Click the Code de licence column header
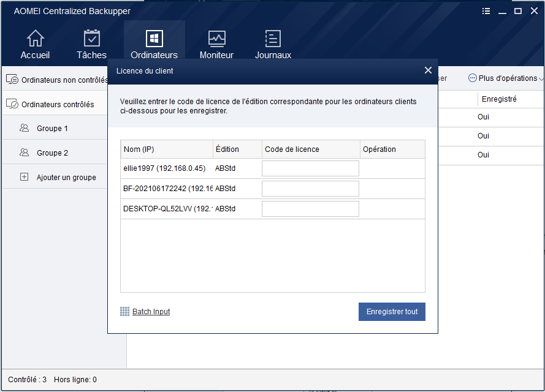545x392 pixels. 311,149
